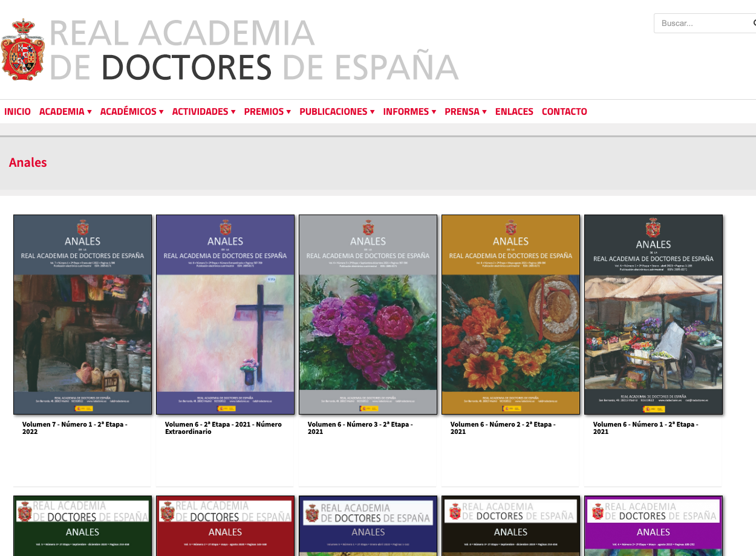
Task: Open the ACADEMIA menu
Action: click(65, 112)
